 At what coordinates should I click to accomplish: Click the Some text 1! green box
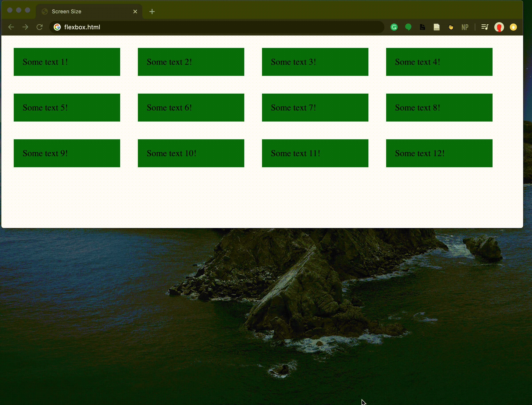click(x=67, y=62)
